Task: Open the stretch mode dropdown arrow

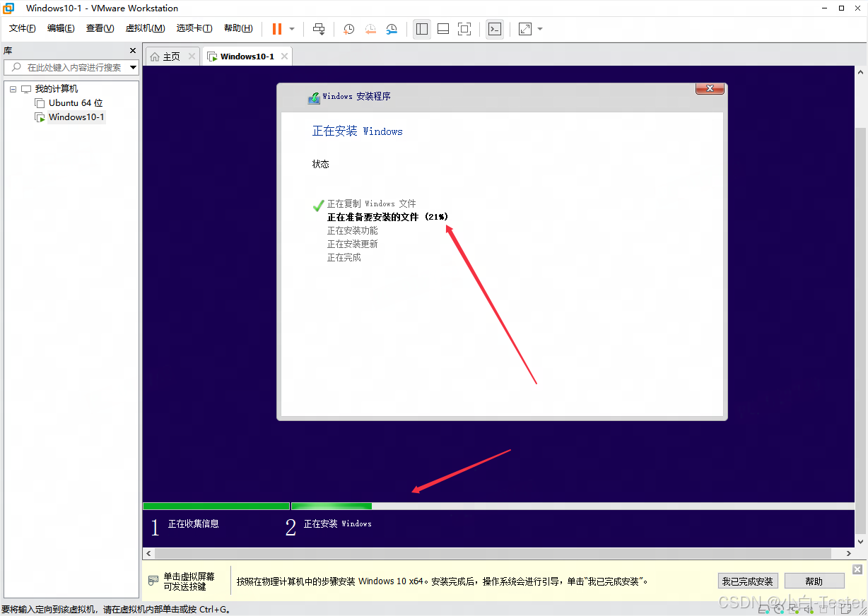Action: (x=540, y=29)
